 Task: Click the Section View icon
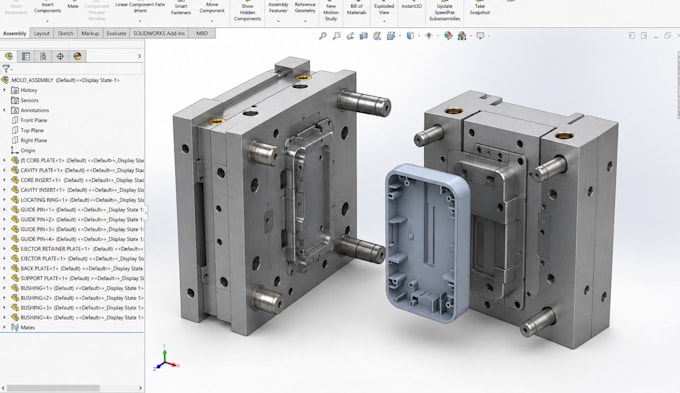(363, 36)
